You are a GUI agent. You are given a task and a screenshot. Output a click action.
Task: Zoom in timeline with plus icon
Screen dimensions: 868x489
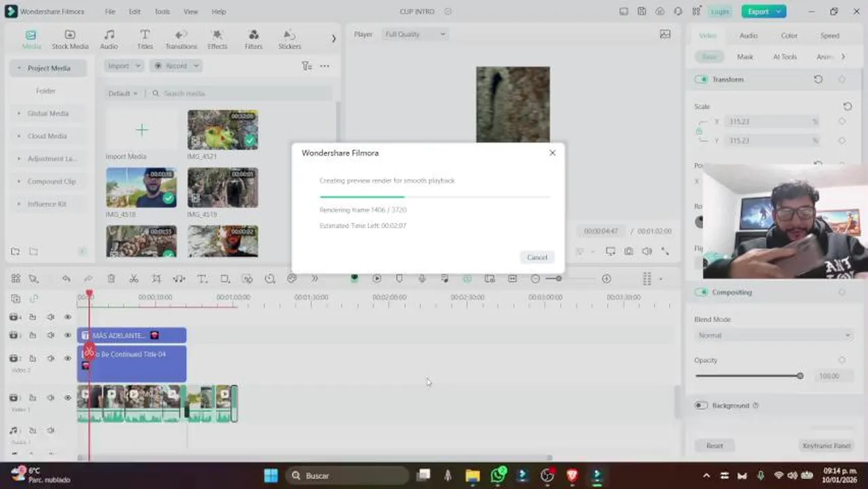coord(607,278)
